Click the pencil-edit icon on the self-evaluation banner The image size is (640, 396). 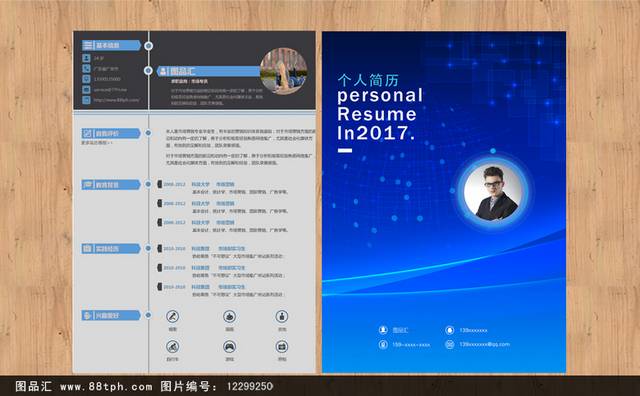tap(87, 133)
